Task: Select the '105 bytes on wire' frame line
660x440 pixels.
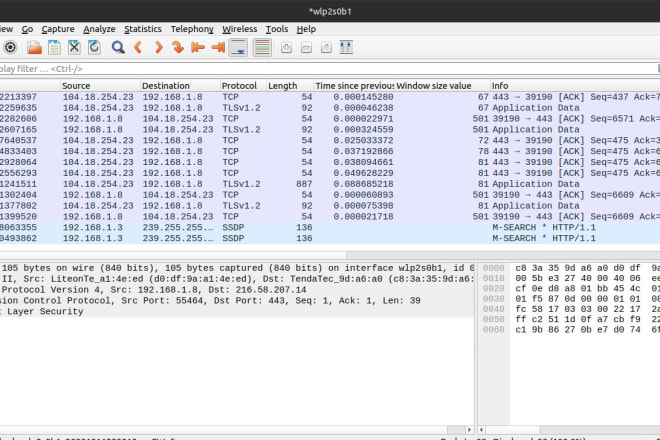Action: (237, 268)
